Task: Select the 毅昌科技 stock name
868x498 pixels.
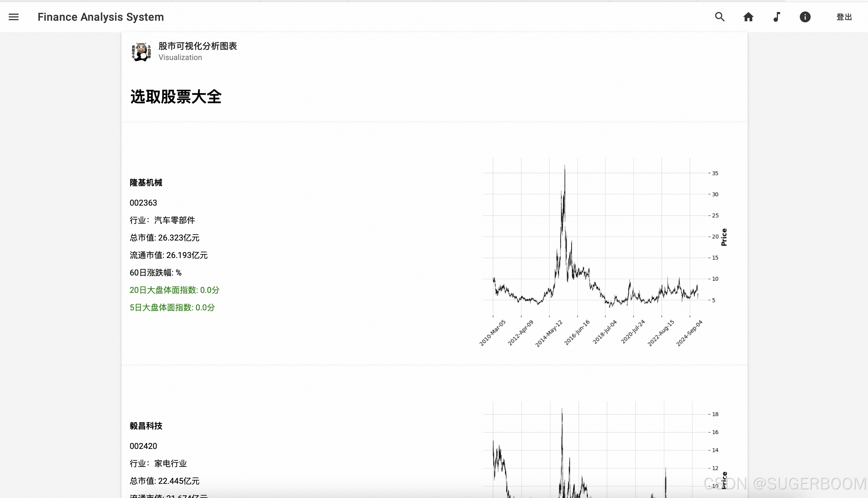Action: pyautogui.click(x=146, y=426)
